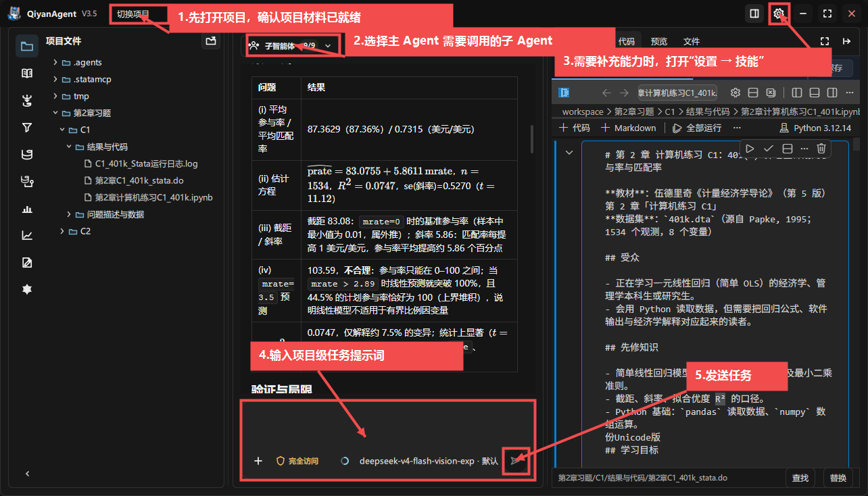Screen dimensions: 868x496
Task: Click into the chat prompt input area
Action: (x=387, y=426)
